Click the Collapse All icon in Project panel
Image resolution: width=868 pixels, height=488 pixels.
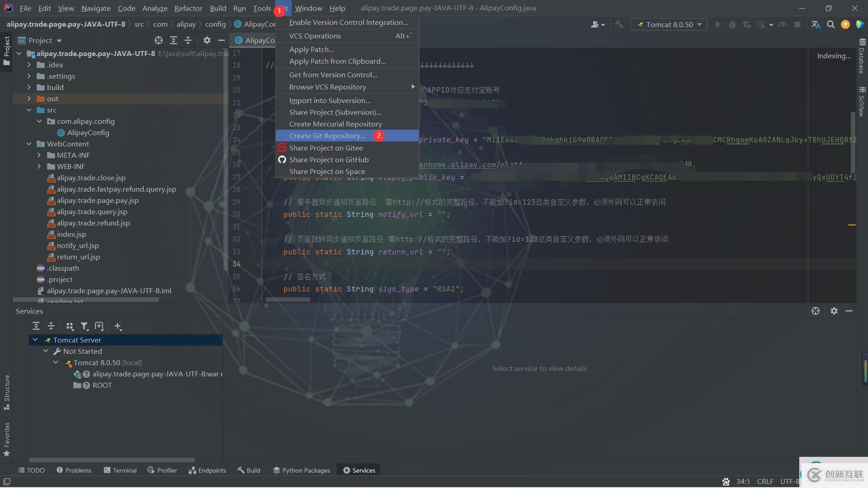[x=188, y=40]
